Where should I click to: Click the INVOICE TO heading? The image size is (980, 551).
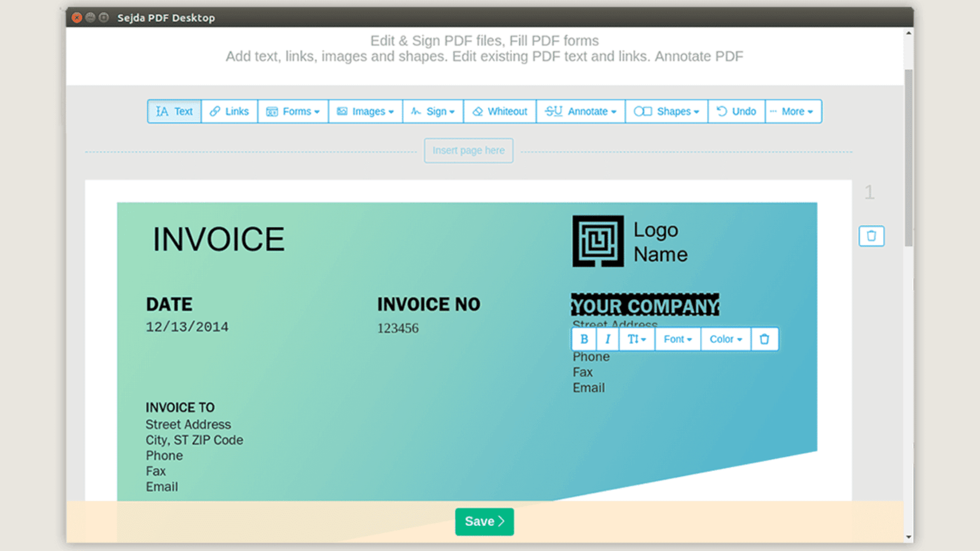click(x=180, y=408)
